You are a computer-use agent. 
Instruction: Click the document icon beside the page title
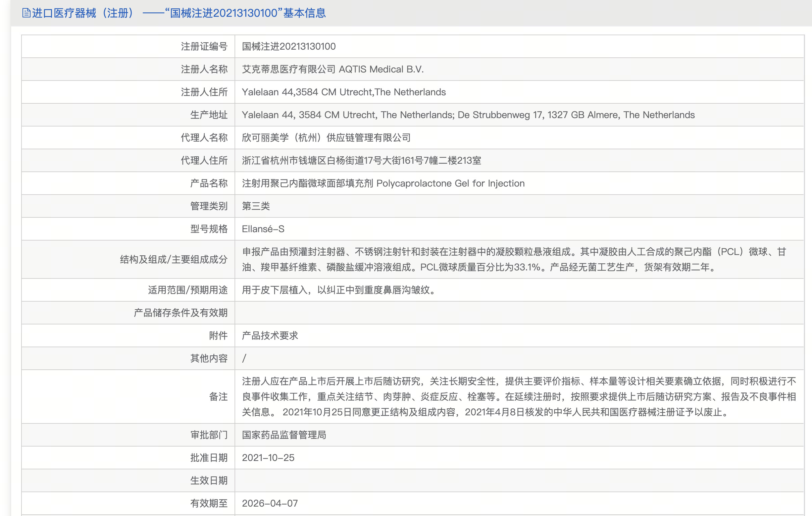26,13
